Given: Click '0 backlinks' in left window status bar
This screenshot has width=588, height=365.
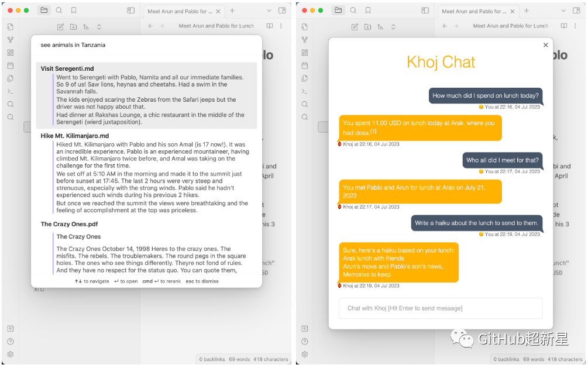Looking at the screenshot, I should point(212,359).
